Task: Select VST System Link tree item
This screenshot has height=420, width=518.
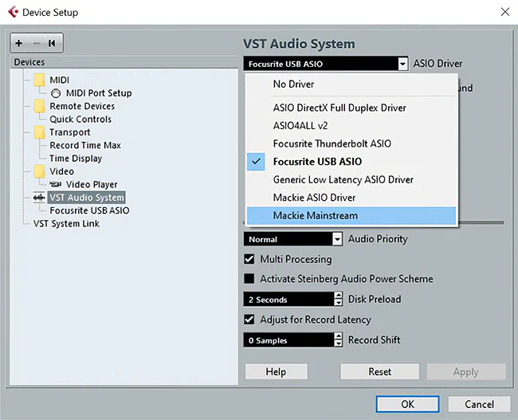Action: [66, 224]
